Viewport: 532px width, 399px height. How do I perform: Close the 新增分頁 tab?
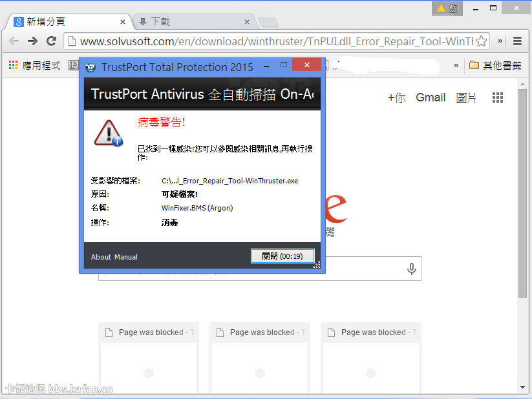(122, 22)
